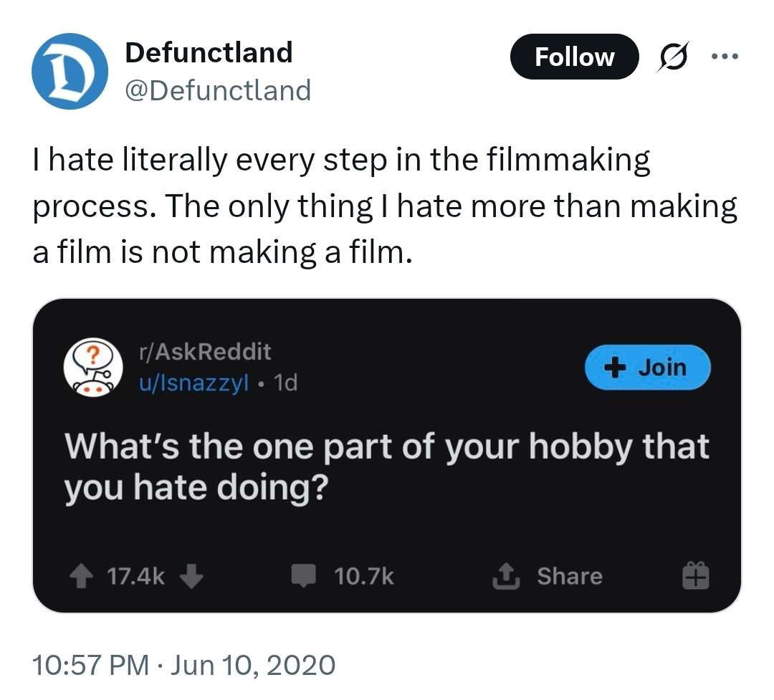Click the Defunctland profile avatar
Screen dimensions: 774x700
[x=70, y=70]
